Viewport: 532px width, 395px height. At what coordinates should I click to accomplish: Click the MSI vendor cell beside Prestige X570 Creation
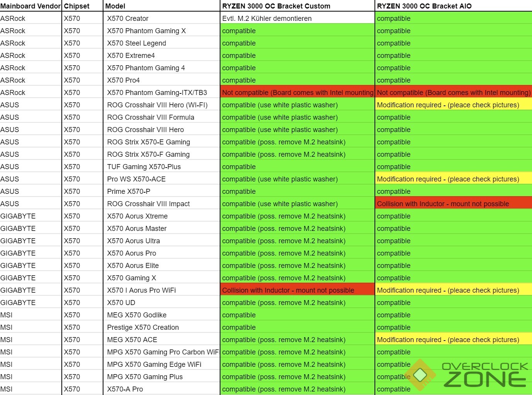point(30,327)
